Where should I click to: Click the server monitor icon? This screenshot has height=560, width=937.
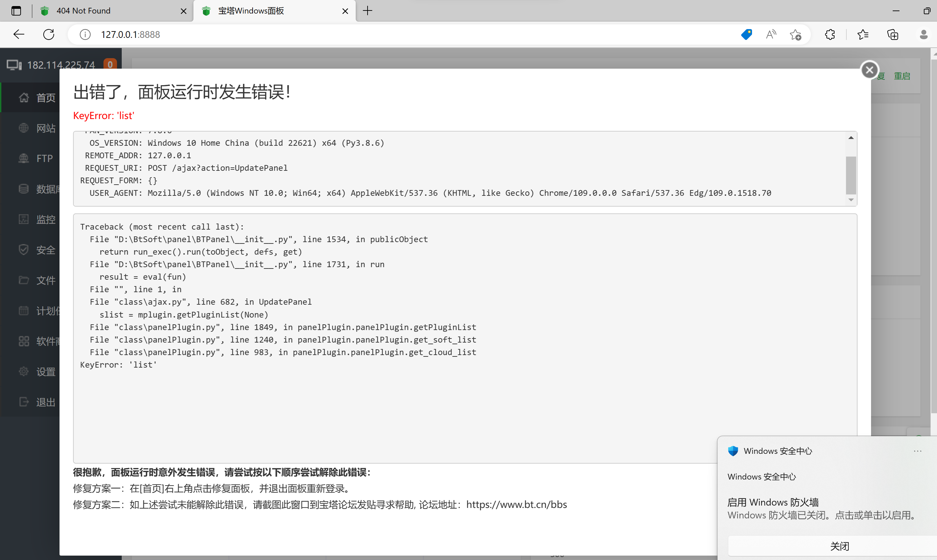14,65
